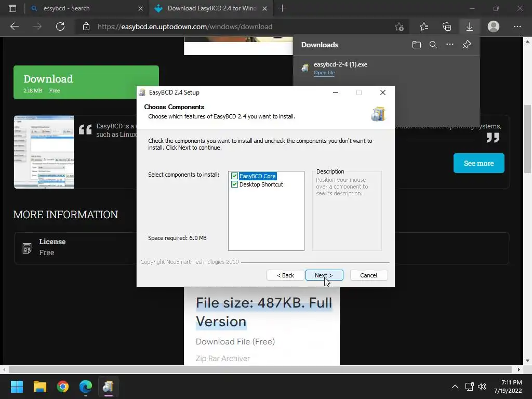Open a new browser tab

pyautogui.click(x=282, y=8)
